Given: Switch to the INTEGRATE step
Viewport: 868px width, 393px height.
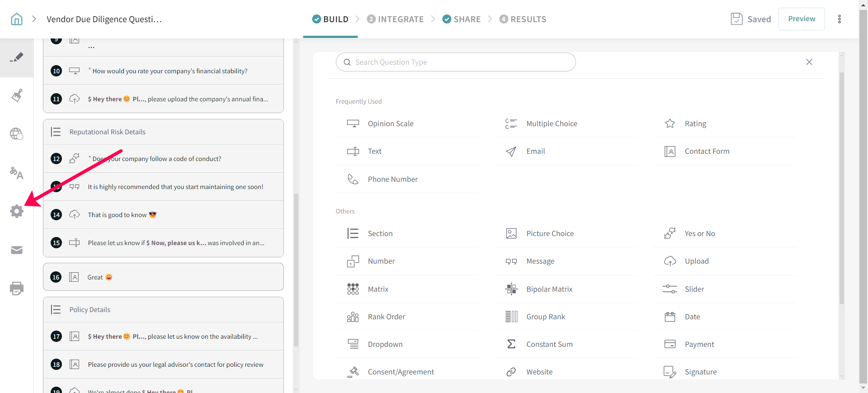Looking at the screenshot, I should (395, 19).
